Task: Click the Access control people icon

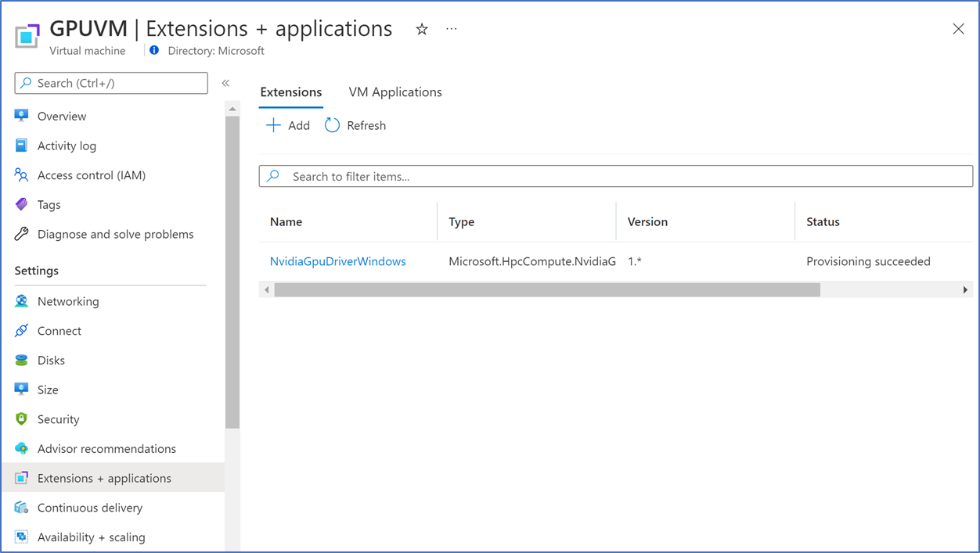Action: pos(22,175)
